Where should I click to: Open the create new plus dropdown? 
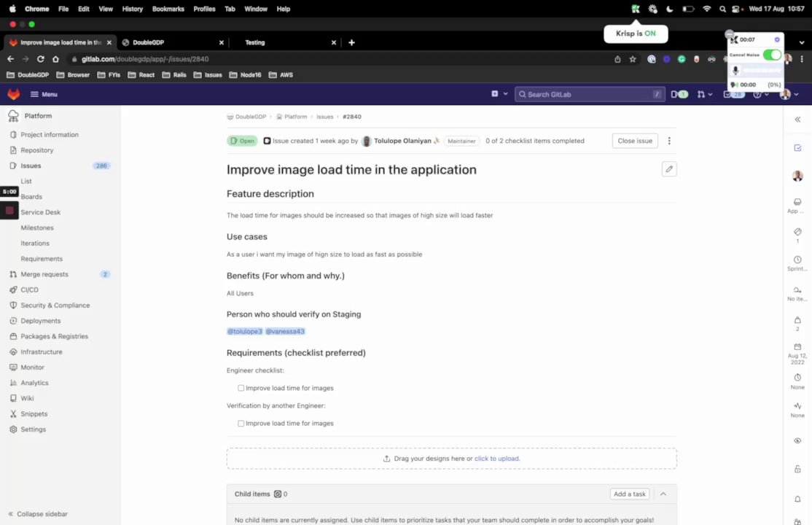[498, 94]
